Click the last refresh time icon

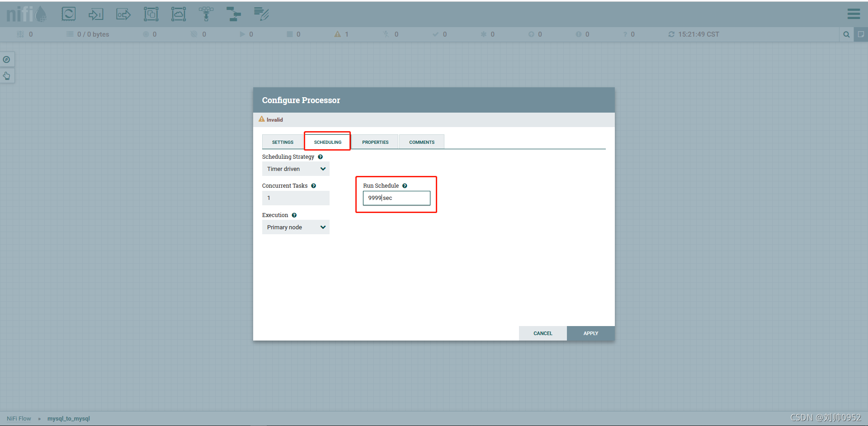pyautogui.click(x=671, y=34)
